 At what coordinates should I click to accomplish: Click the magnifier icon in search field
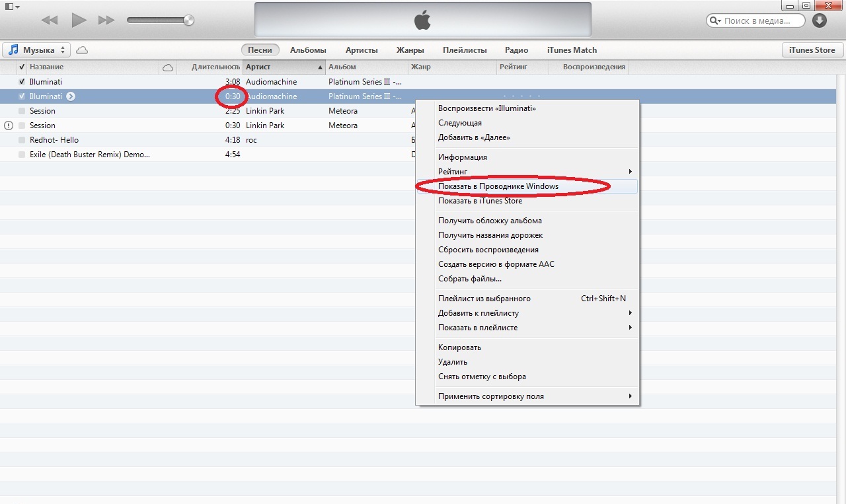click(x=716, y=20)
